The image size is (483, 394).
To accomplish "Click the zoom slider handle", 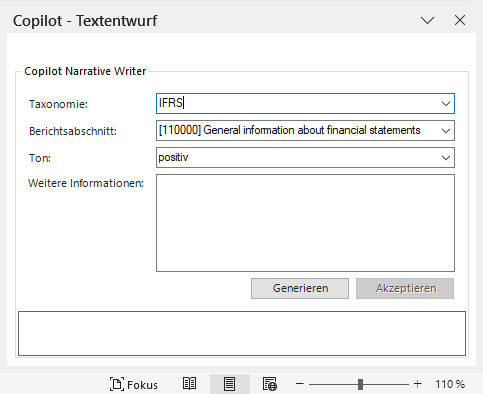I will [360, 384].
